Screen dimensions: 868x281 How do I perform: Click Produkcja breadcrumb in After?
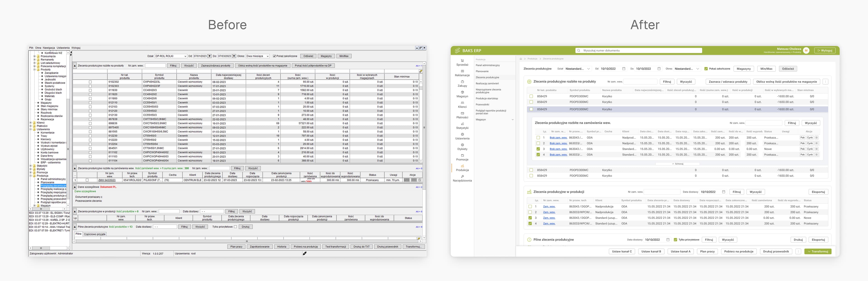click(532, 59)
